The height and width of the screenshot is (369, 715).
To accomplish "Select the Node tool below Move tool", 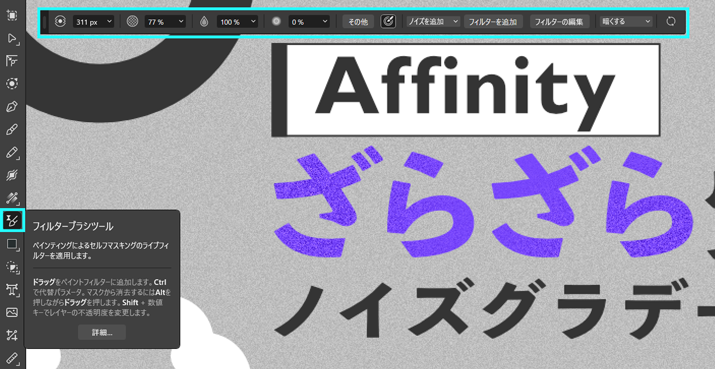I will coord(12,61).
